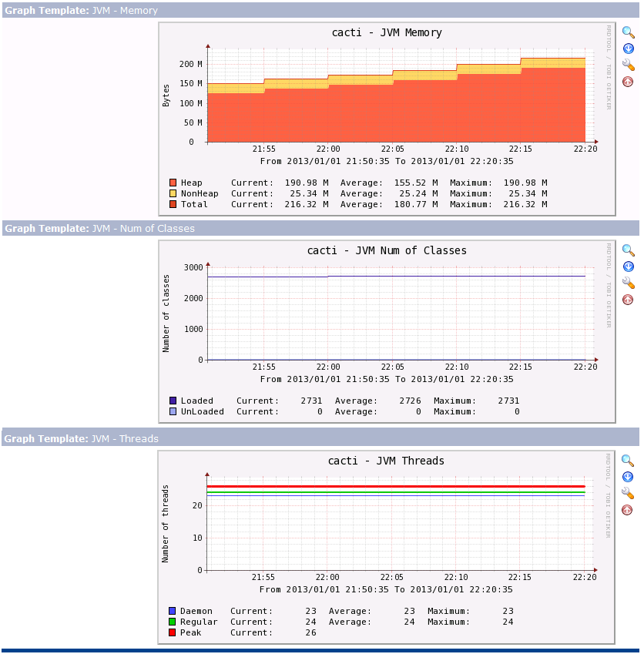
Task: Click the date range under JVM Threads graph
Action: pos(386,590)
